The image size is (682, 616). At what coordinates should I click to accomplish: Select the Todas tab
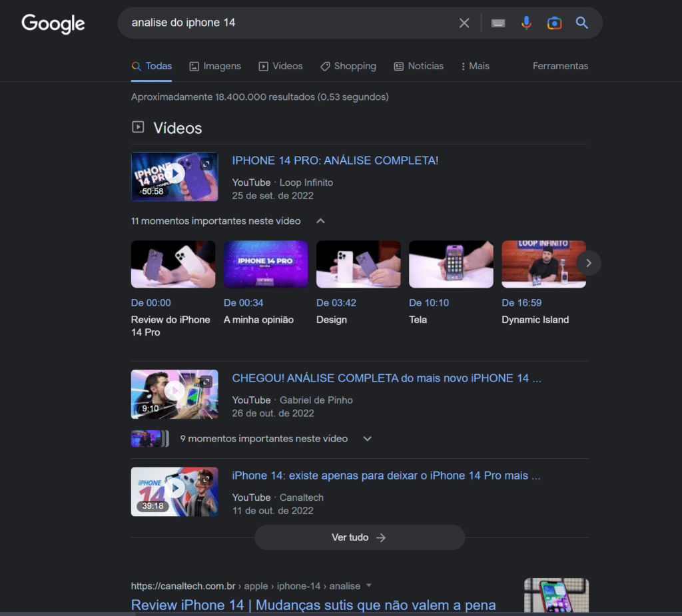pyautogui.click(x=151, y=66)
